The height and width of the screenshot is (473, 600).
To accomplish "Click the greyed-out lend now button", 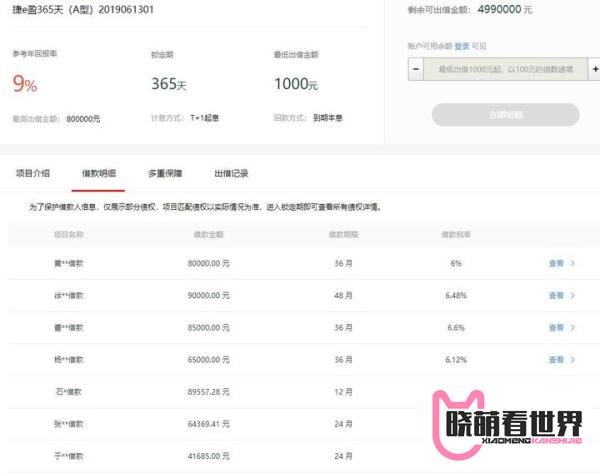I will 505,114.
